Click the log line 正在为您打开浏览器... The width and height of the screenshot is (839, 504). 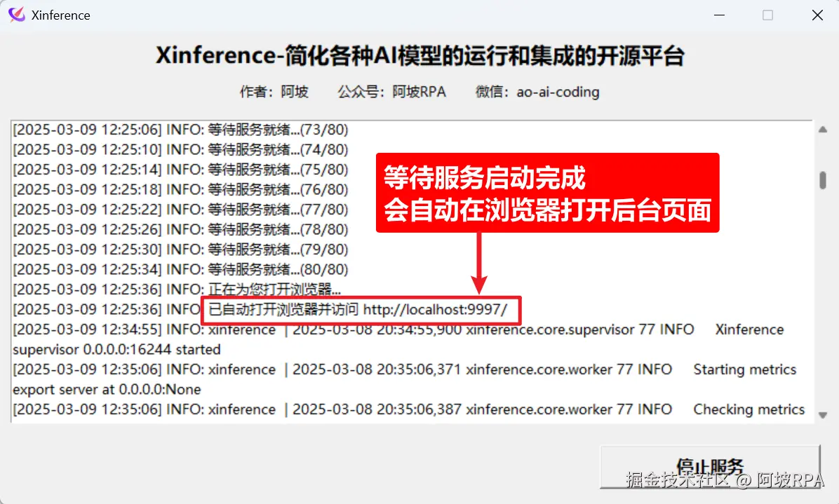(x=177, y=290)
